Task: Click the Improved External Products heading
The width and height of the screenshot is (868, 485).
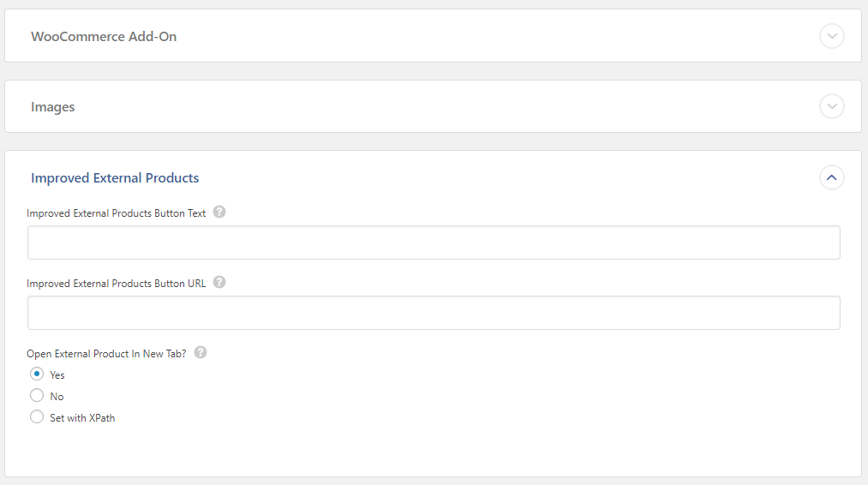Action: tap(115, 177)
